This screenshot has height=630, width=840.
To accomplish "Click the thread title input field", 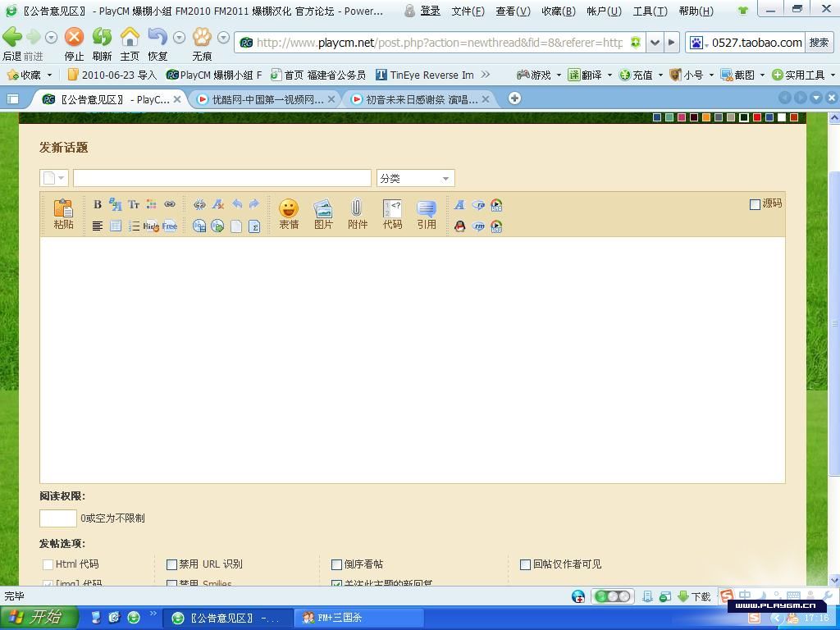I will 222,178.
